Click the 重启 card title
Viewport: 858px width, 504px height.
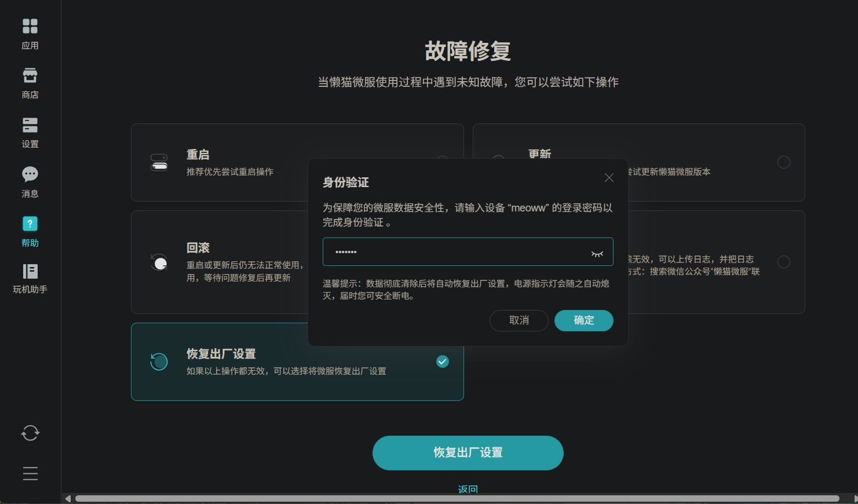tap(198, 155)
